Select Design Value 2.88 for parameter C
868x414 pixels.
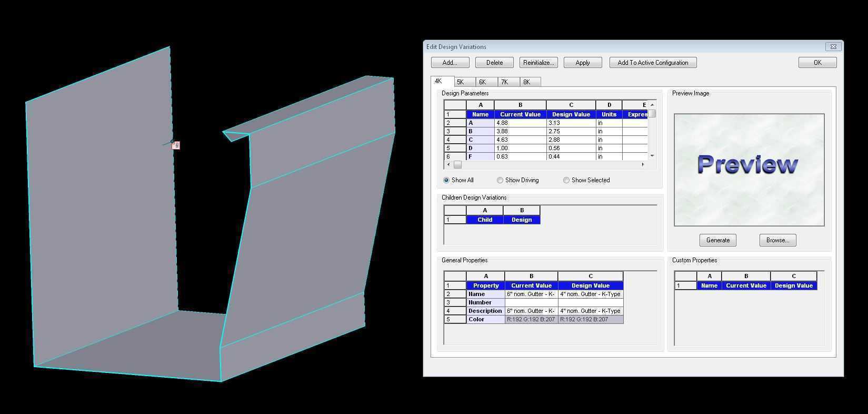pos(571,140)
